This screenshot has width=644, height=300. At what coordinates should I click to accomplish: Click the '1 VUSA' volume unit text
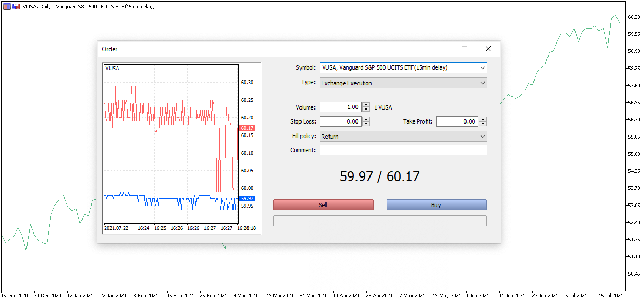pos(383,107)
